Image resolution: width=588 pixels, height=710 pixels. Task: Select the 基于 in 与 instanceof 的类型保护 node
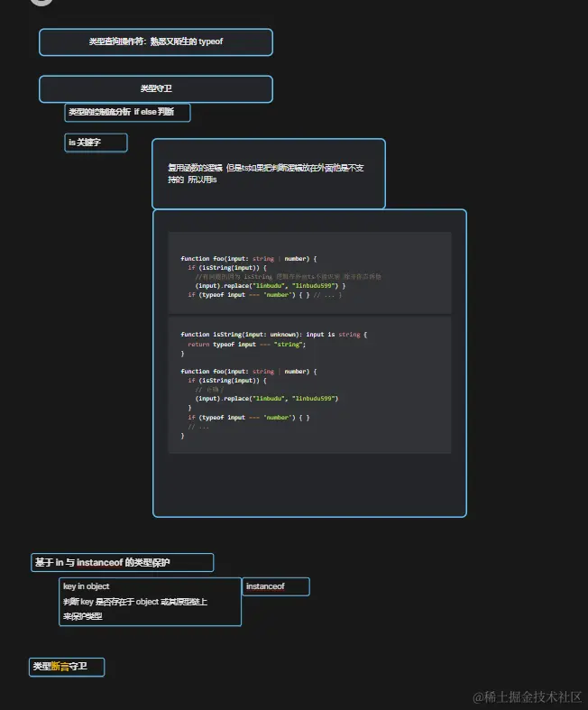(122, 563)
